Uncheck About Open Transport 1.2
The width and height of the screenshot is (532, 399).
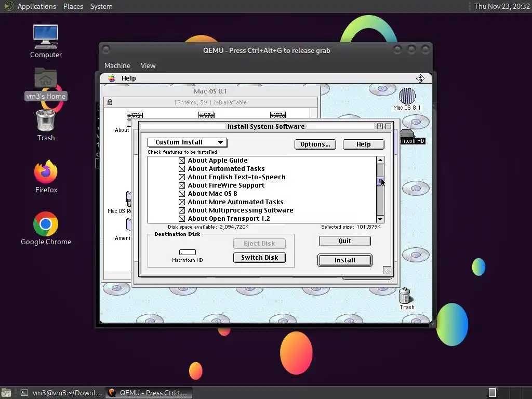click(x=182, y=219)
